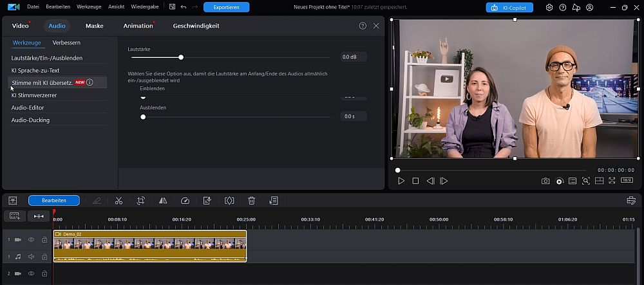Click the timeline settings icon at far right
Image resolution: width=644 pixels, height=285 pixels.
coord(631,201)
